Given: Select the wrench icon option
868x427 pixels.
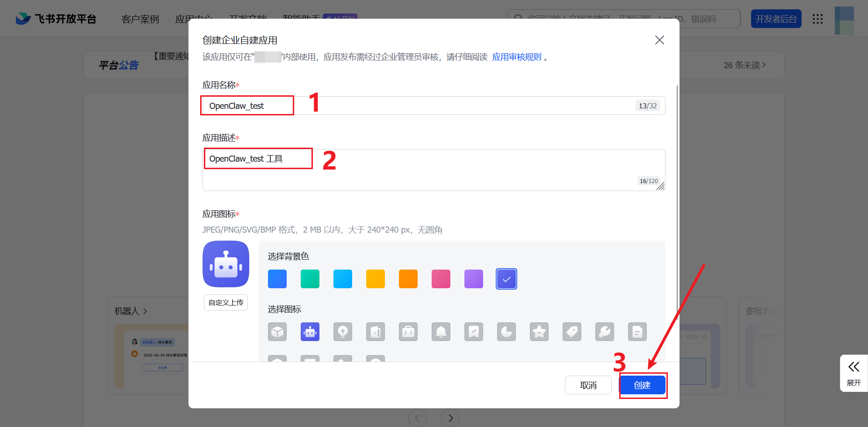Looking at the screenshot, I should [x=605, y=332].
